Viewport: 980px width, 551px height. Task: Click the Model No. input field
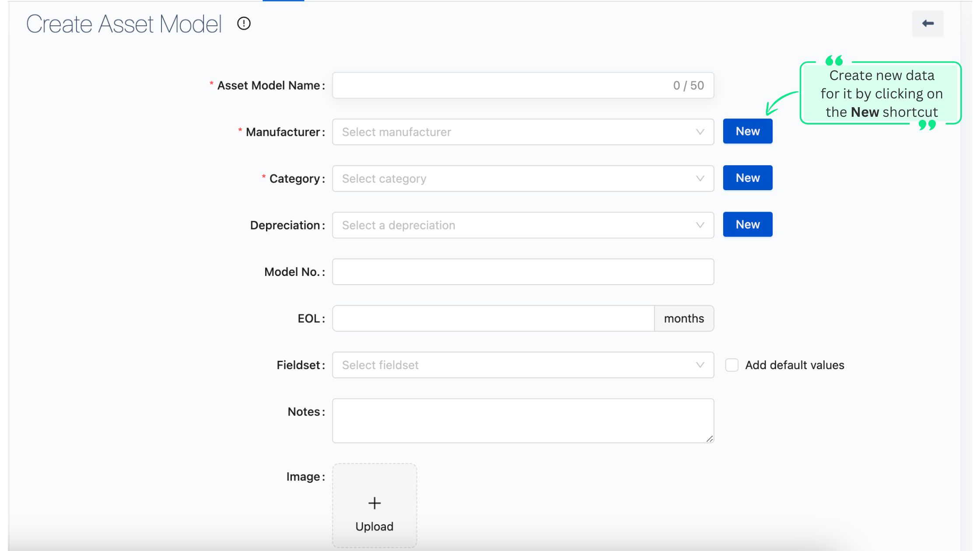(x=523, y=272)
